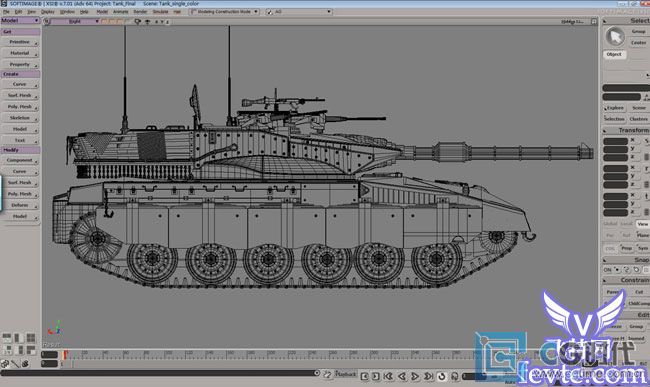Click the Playback menu button

pos(346,374)
